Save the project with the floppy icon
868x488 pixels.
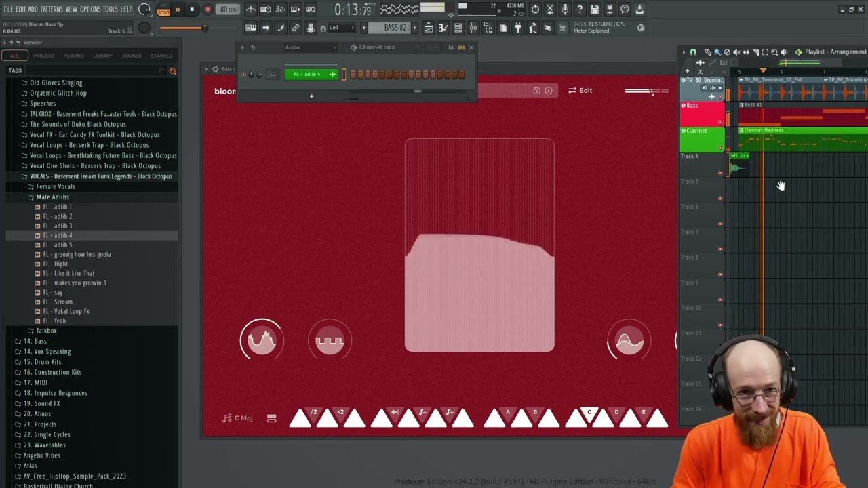(595, 9)
